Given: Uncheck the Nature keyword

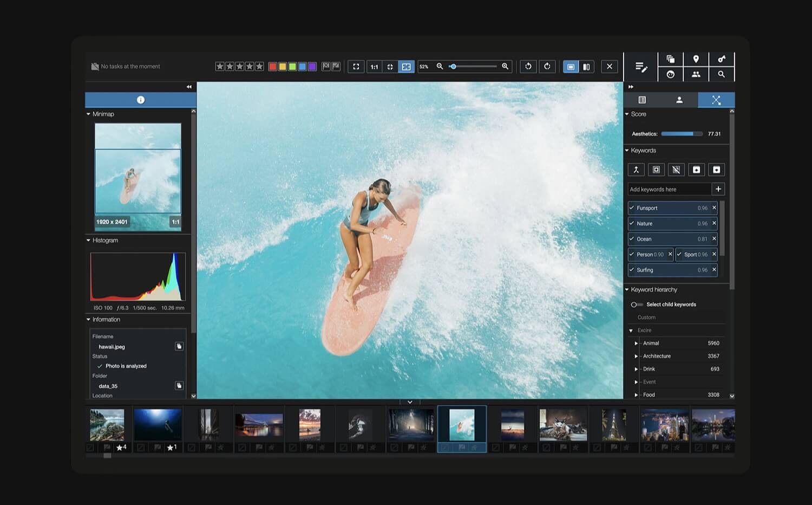Looking at the screenshot, I should click(632, 223).
